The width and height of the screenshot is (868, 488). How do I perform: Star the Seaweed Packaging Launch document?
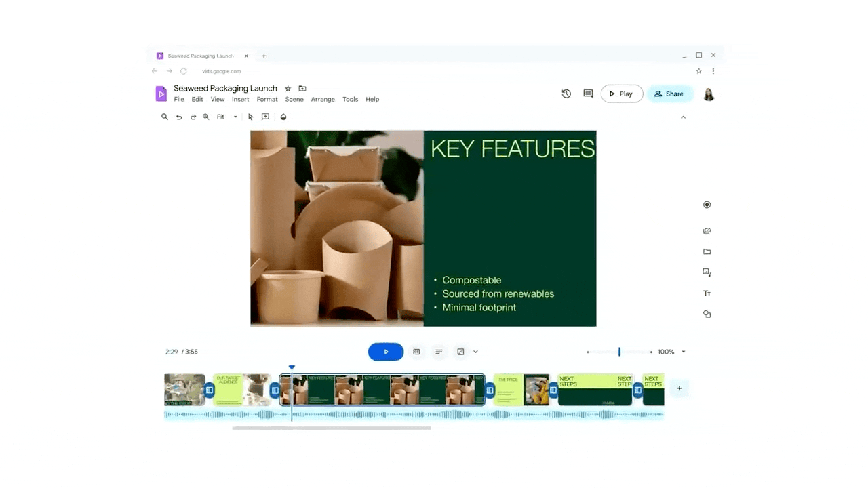288,89
